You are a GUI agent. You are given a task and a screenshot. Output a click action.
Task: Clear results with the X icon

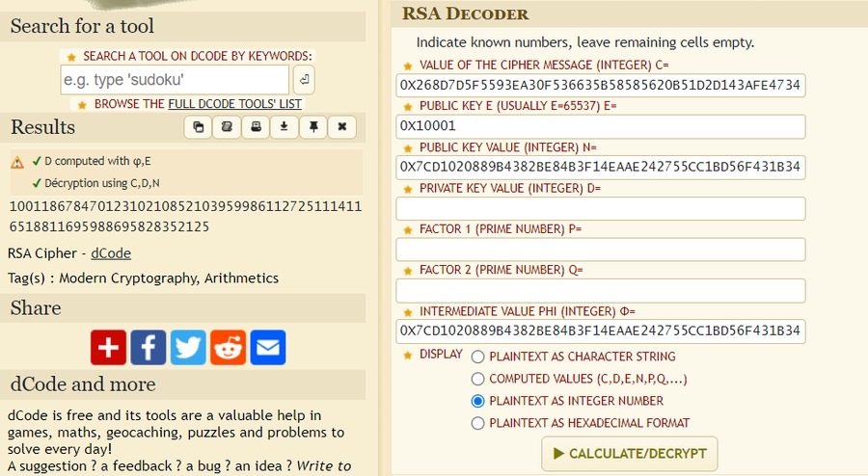342,126
